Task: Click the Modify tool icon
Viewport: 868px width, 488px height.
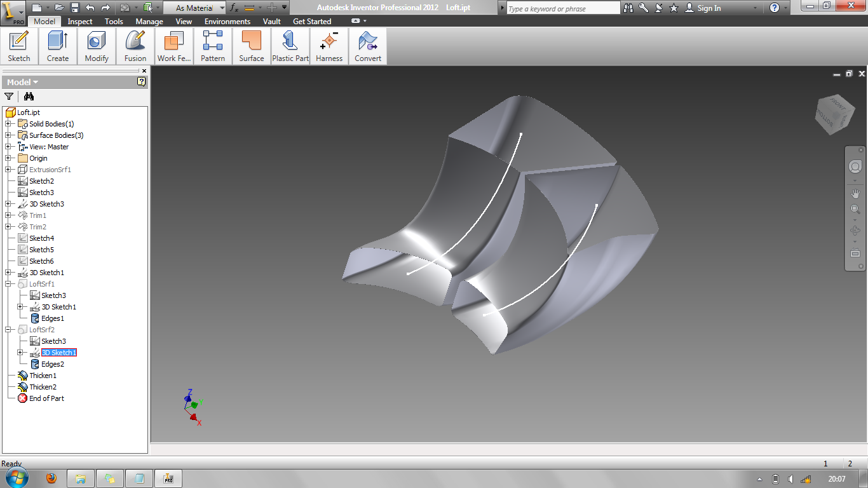Action: pos(96,42)
